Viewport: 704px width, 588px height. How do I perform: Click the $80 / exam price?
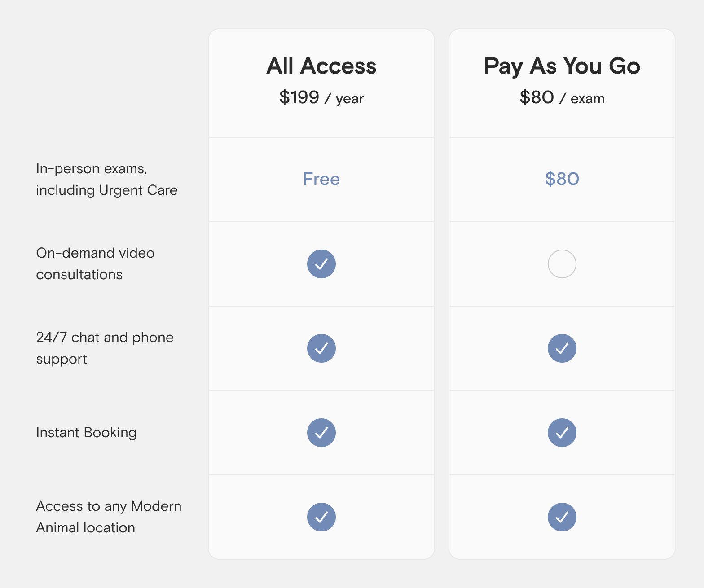(562, 97)
